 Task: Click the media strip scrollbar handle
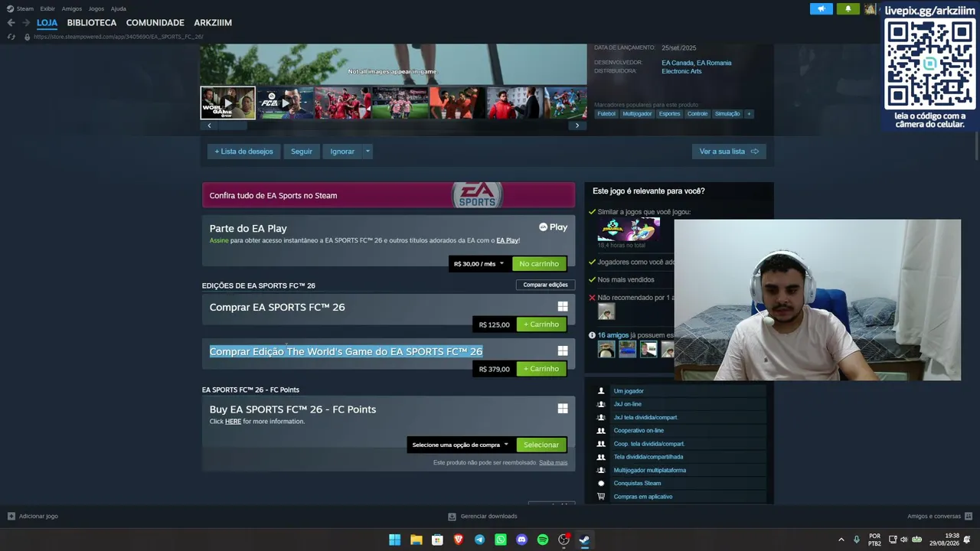(232, 126)
